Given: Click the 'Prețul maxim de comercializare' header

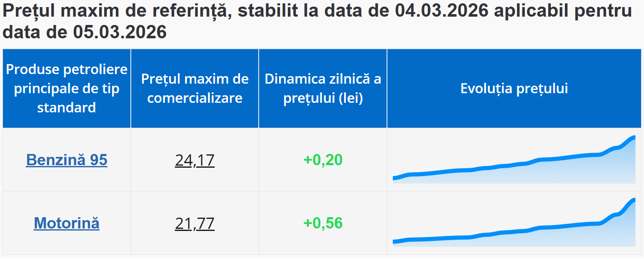Looking at the screenshot, I should (x=195, y=88).
